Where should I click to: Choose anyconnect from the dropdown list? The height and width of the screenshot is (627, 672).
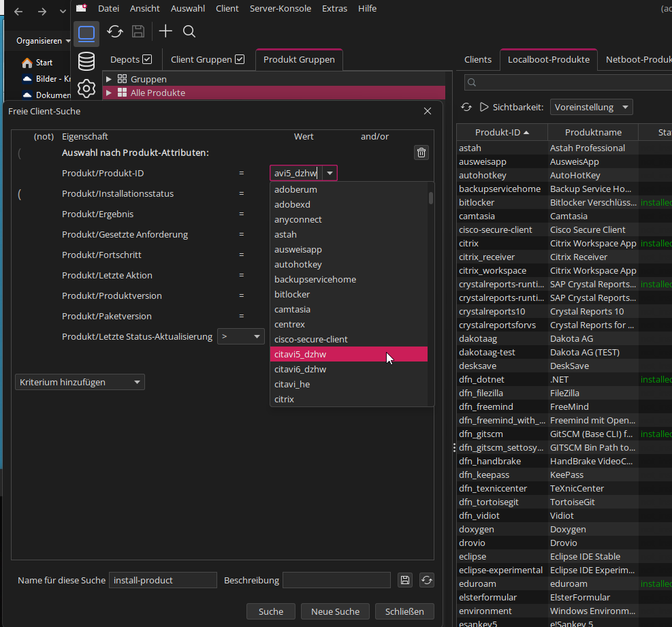point(349,219)
